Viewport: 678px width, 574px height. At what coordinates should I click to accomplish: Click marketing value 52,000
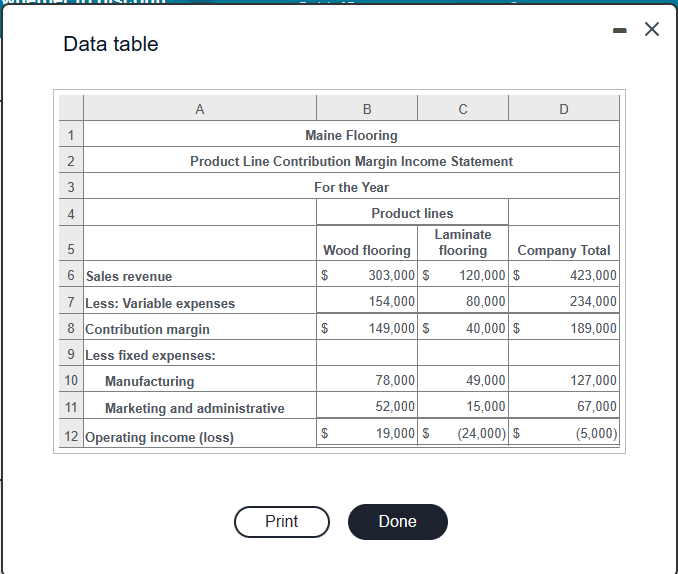(395, 406)
